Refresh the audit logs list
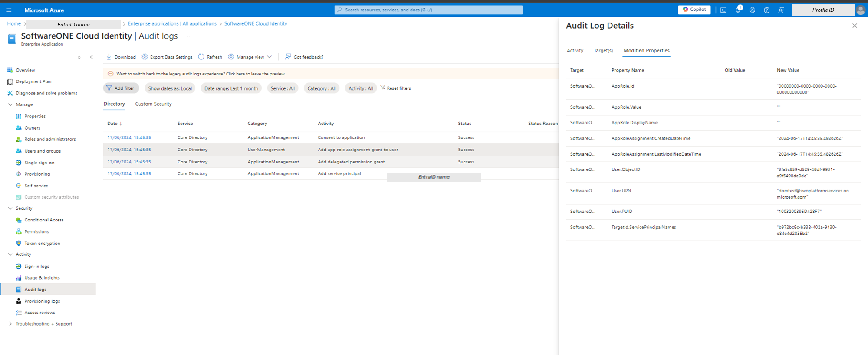 (210, 57)
